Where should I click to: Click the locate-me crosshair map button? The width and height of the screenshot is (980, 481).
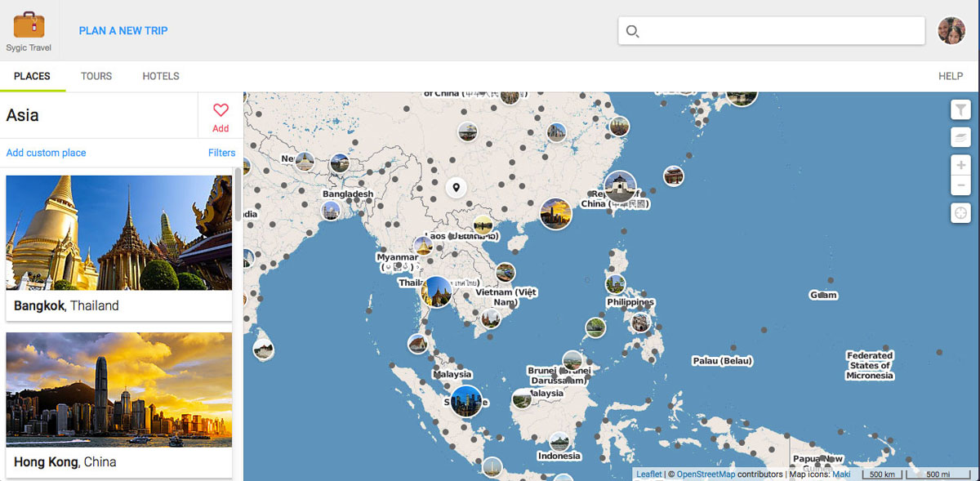point(960,213)
